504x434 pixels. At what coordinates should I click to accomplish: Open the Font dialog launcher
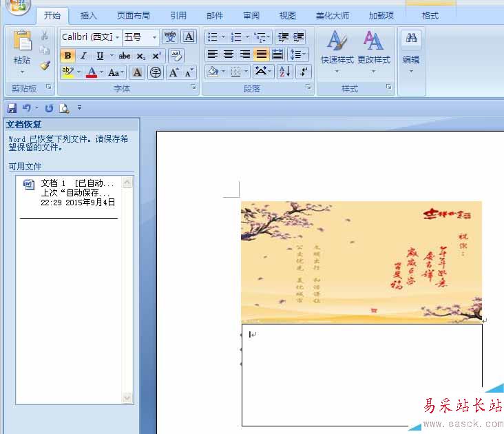pos(193,87)
